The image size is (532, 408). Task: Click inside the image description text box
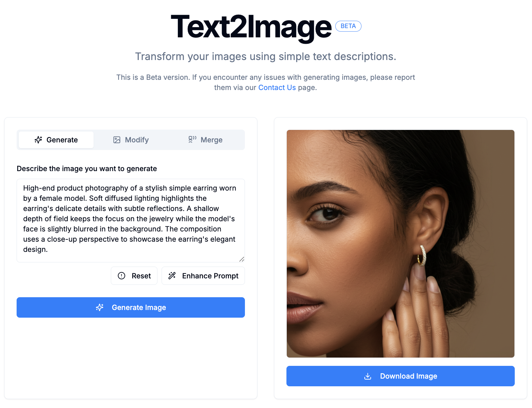(x=131, y=221)
